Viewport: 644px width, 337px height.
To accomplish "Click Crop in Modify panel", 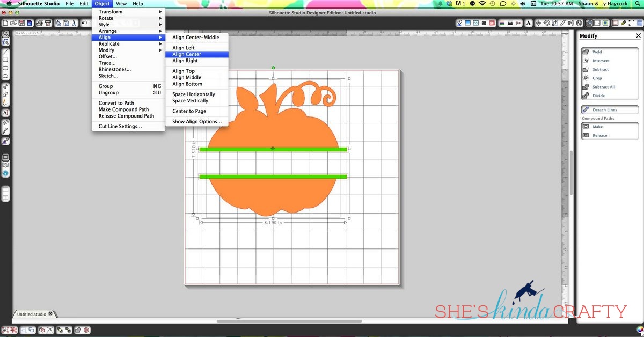I will coord(610,78).
